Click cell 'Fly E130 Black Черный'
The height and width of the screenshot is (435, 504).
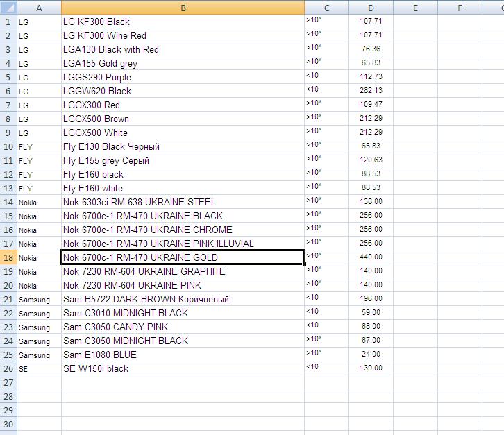coord(183,146)
